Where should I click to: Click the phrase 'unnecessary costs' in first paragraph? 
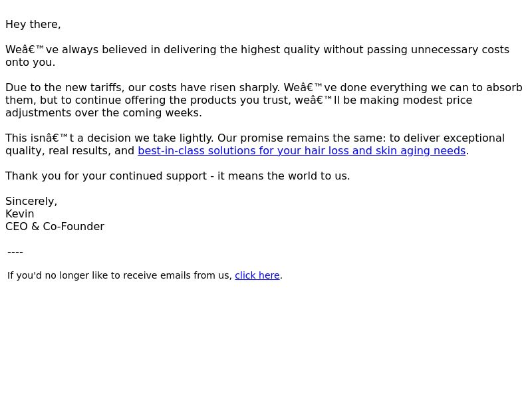click(460, 49)
